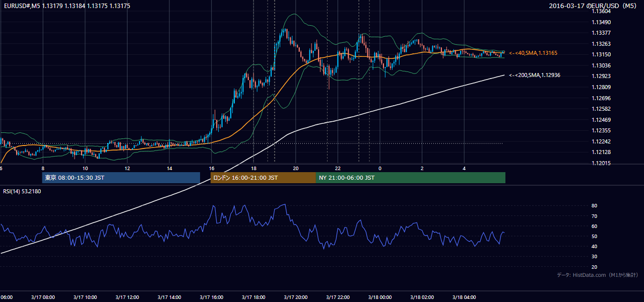Click the bottom date label 3/17 12:00
The image size is (644, 302).
click(127, 297)
